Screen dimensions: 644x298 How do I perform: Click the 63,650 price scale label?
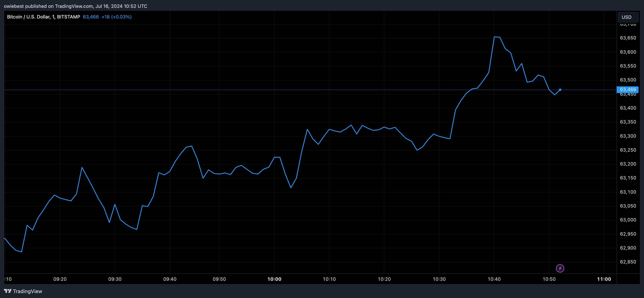point(628,38)
